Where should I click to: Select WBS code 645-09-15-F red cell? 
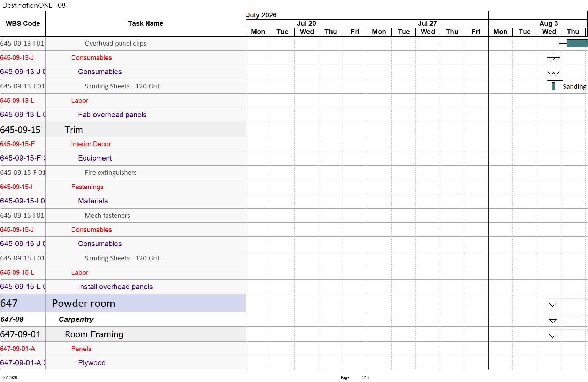click(x=23, y=144)
